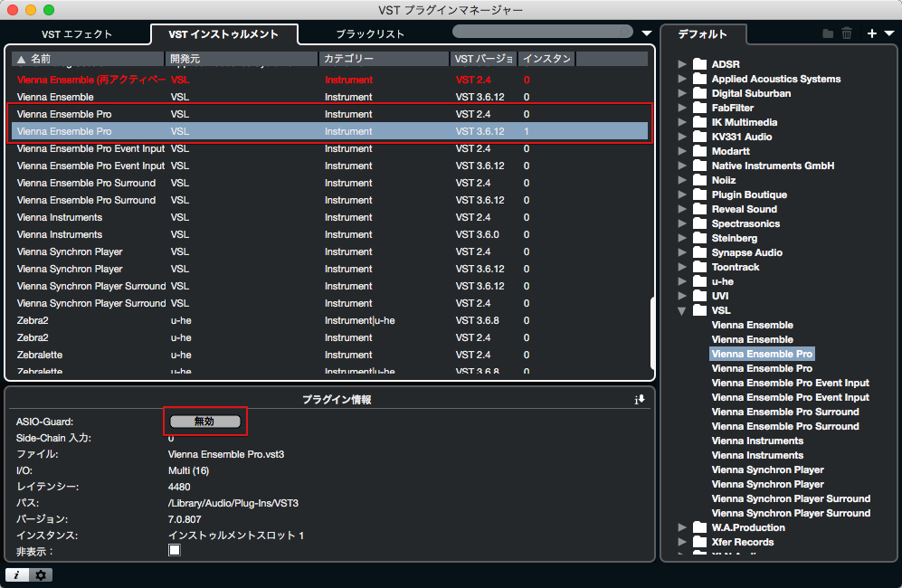Click the trash icon to delete the collection item
The height and width of the screenshot is (588, 902).
[847, 33]
